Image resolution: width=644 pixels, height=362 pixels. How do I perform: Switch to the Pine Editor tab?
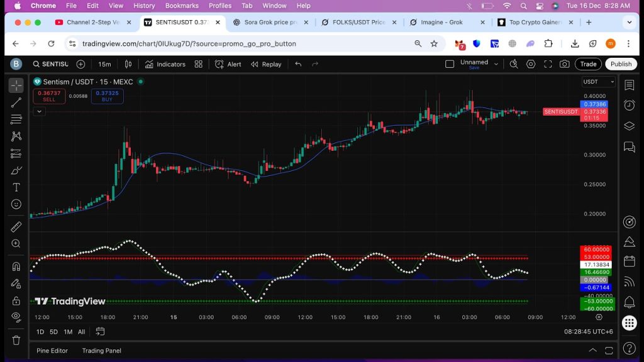click(x=52, y=351)
